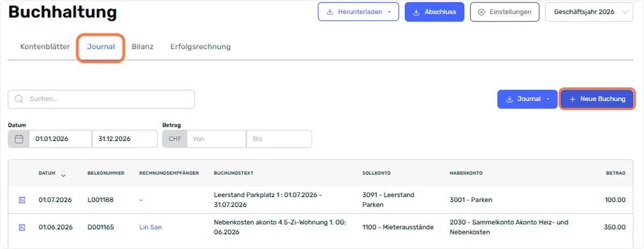Screen dimensions: 644x249
Task: Open entry icon for D001165 row
Action: 22,228
